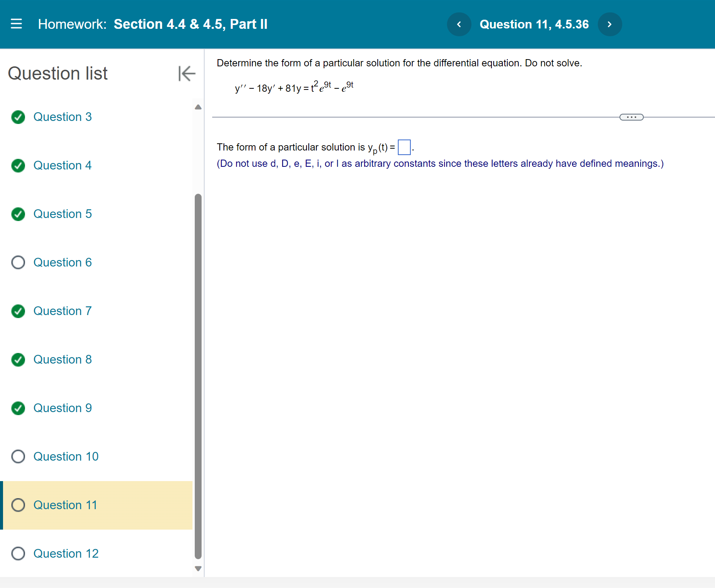The height and width of the screenshot is (588, 715).
Task: Click the particular solution answer box
Action: coord(404,147)
